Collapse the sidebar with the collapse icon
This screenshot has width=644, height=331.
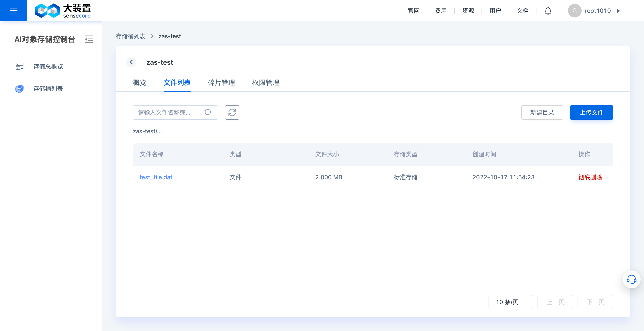pyautogui.click(x=89, y=39)
